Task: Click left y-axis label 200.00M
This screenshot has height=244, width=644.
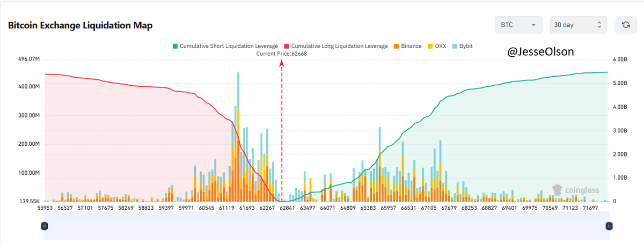Action: pyautogui.click(x=29, y=144)
